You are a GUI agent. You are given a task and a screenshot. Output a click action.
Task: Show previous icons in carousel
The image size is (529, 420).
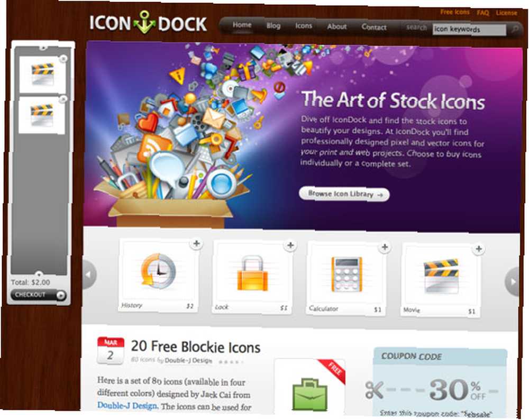tap(89, 275)
